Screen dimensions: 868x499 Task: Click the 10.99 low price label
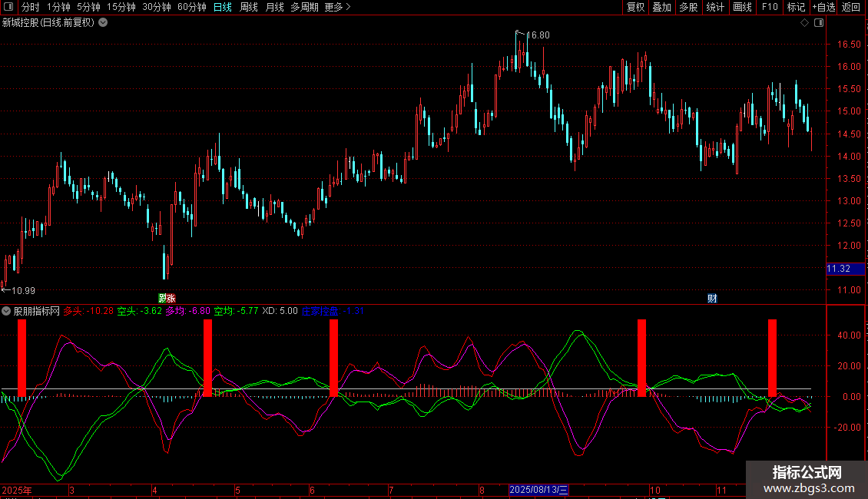pos(23,290)
